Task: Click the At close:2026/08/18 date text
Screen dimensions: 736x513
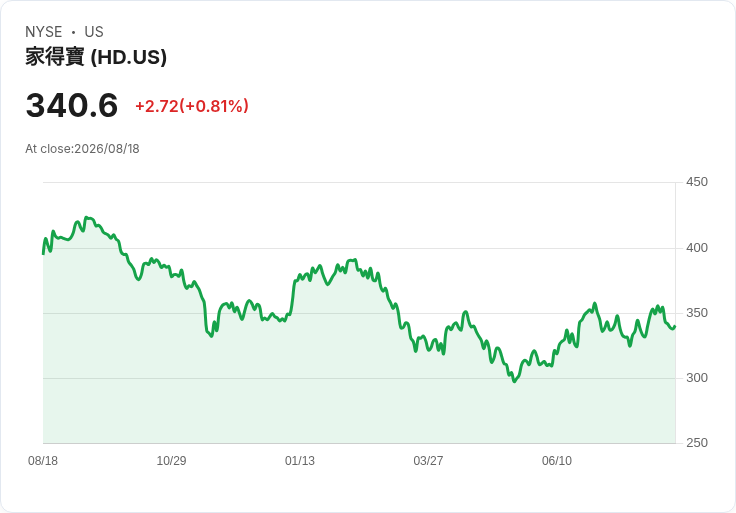Action: click(82, 149)
